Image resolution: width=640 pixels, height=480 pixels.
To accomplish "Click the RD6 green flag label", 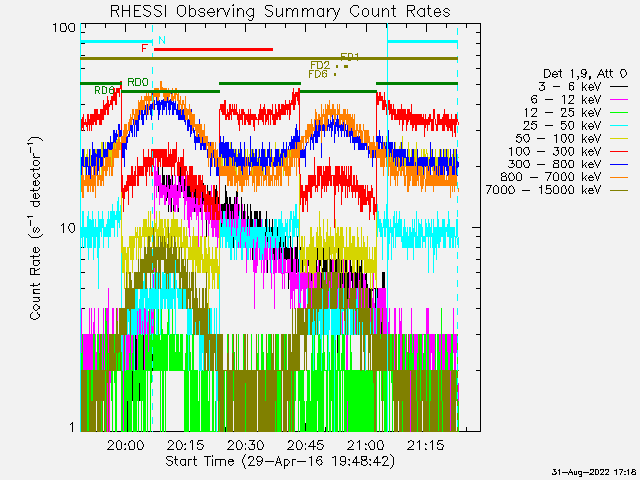I will [104, 90].
